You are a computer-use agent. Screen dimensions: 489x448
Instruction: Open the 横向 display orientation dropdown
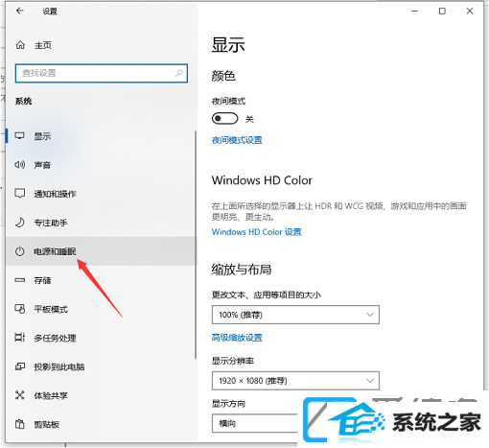[255, 423]
